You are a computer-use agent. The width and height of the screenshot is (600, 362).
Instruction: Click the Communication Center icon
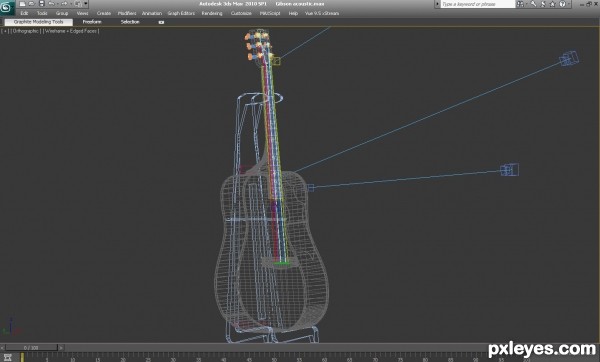pos(543,4)
